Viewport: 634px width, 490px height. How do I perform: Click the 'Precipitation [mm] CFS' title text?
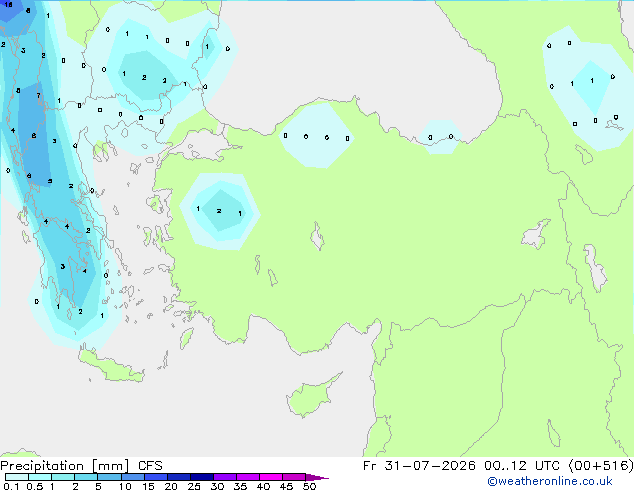81,466
